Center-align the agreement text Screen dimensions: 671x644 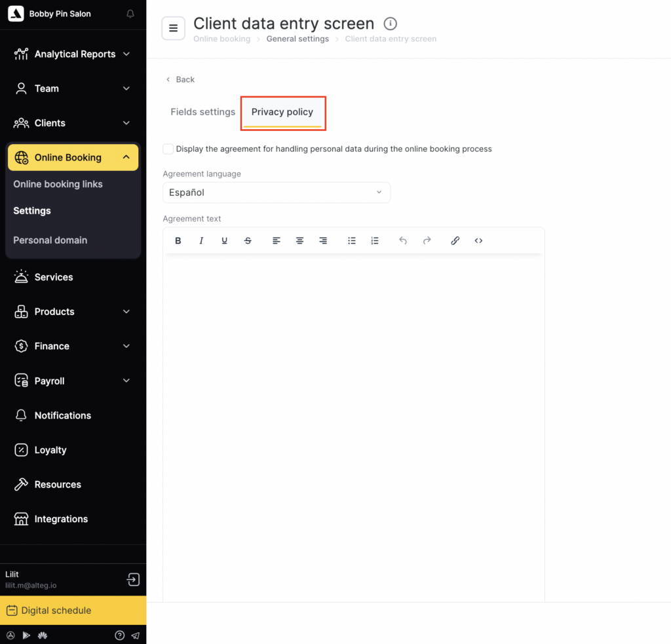tap(299, 241)
